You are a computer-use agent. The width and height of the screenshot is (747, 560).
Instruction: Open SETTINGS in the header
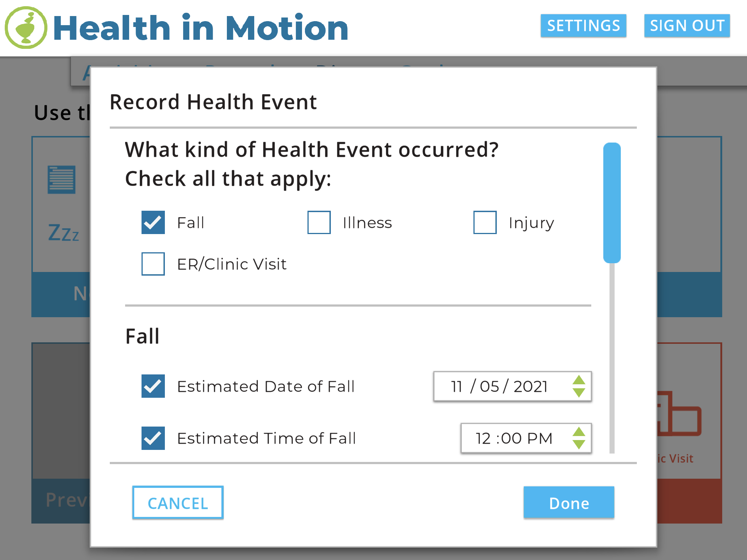(583, 26)
